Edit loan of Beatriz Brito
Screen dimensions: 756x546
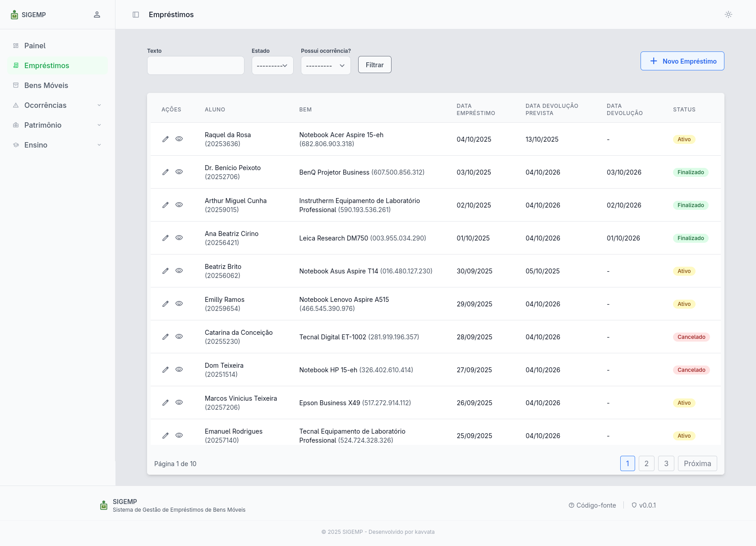pyautogui.click(x=166, y=271)
